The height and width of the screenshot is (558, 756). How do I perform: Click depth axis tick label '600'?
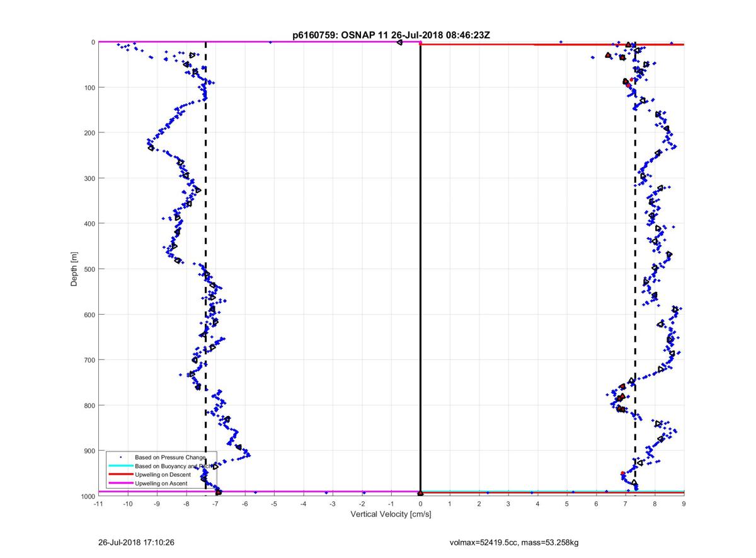click(89, 314)
